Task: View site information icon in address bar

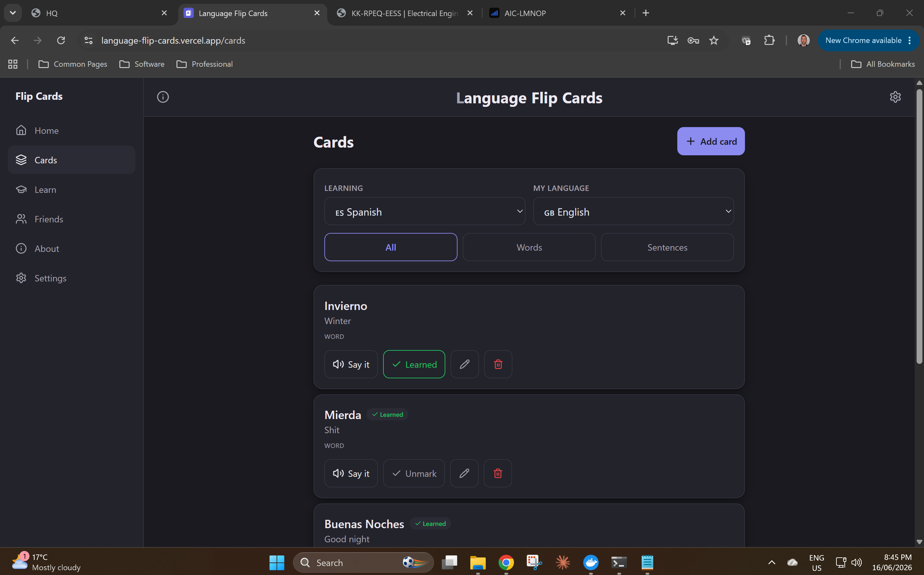Action: pyautogui.click(x=89, y=40)
